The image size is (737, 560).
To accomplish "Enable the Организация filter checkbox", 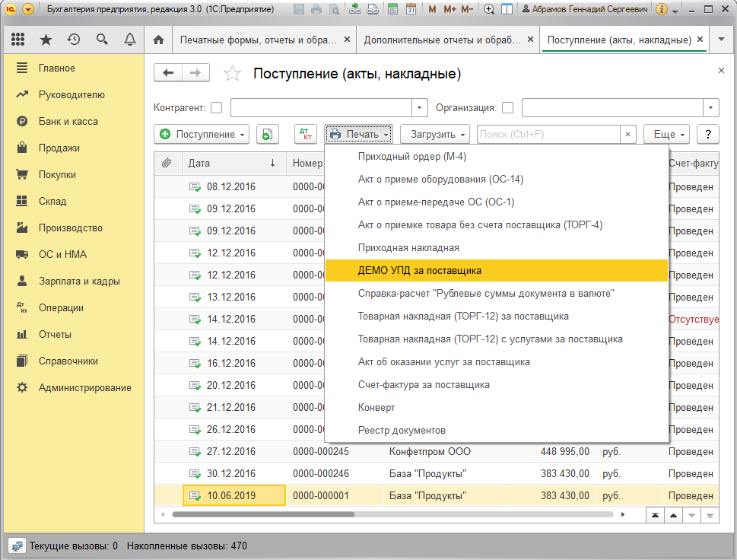I will 508,108.
